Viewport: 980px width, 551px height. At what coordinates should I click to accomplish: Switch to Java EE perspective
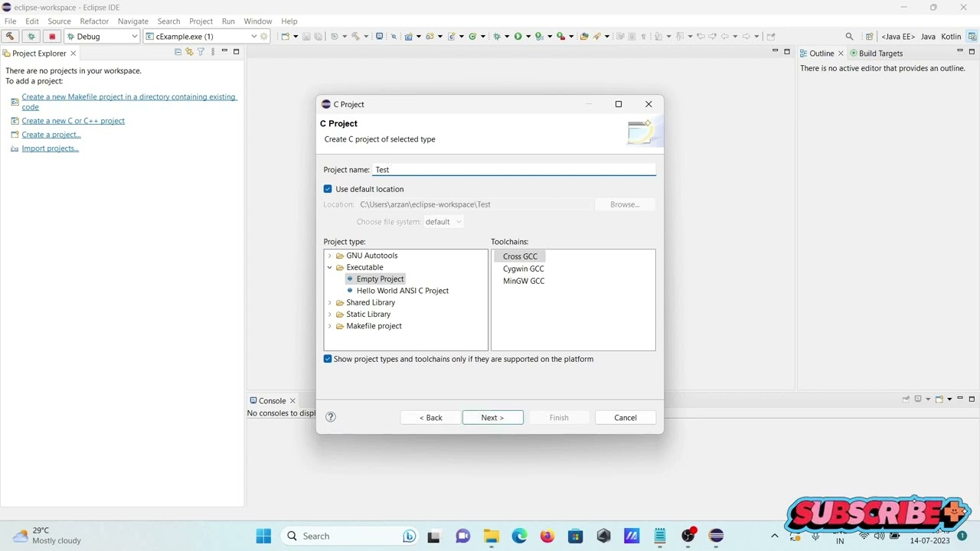(x=898, y=36)
